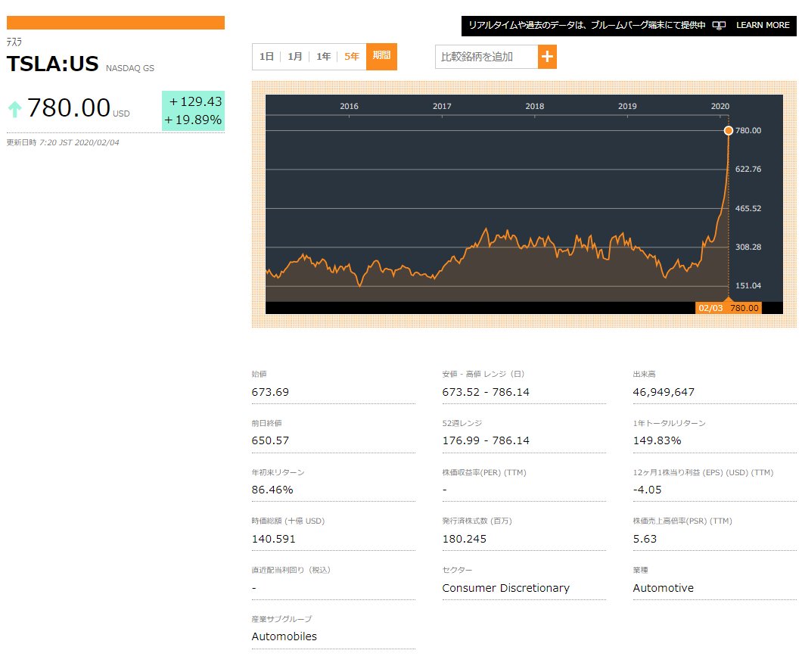The image size is (802, 672).
Task: Click the TSLA:US ticker heading
Action: [x=52, y=64]
